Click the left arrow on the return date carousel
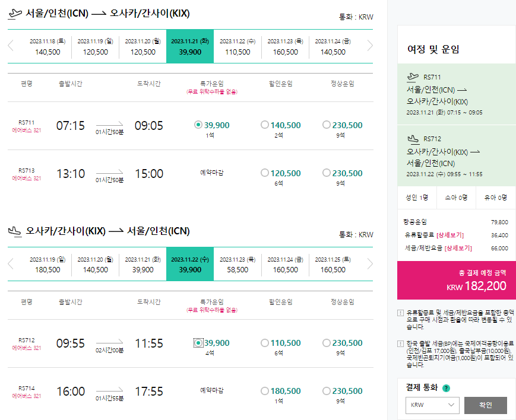Image resolution: width=516 pixels, height=420 pixels. point(11,265)
